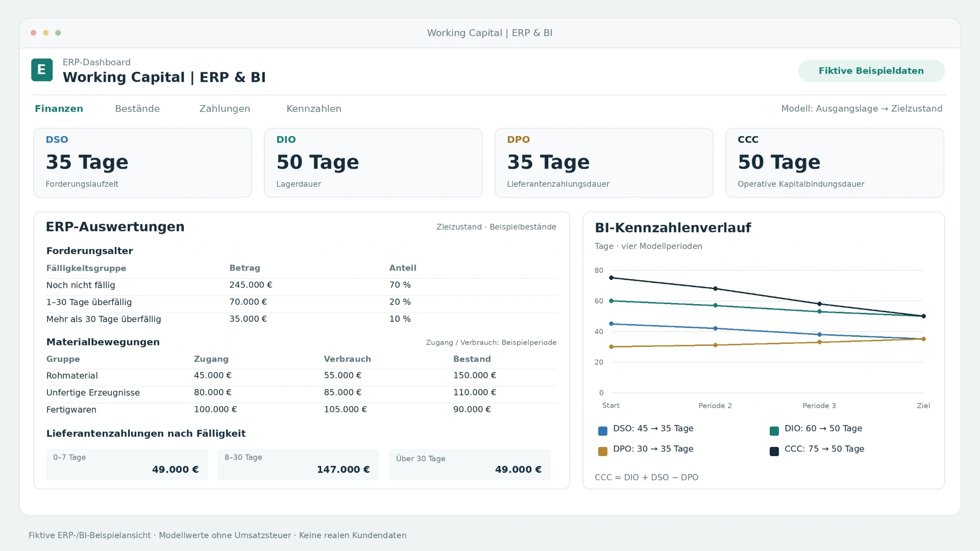
Task: Select the Zahlungen tab
Action: 225,109
